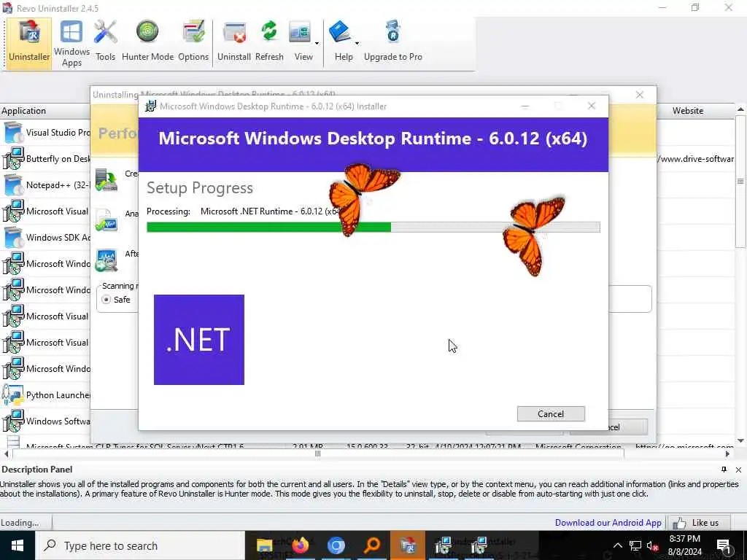Show hidden system tray icons
This screenshot has height=560, width=747.
pyautogui.click(x=617, y=545)
